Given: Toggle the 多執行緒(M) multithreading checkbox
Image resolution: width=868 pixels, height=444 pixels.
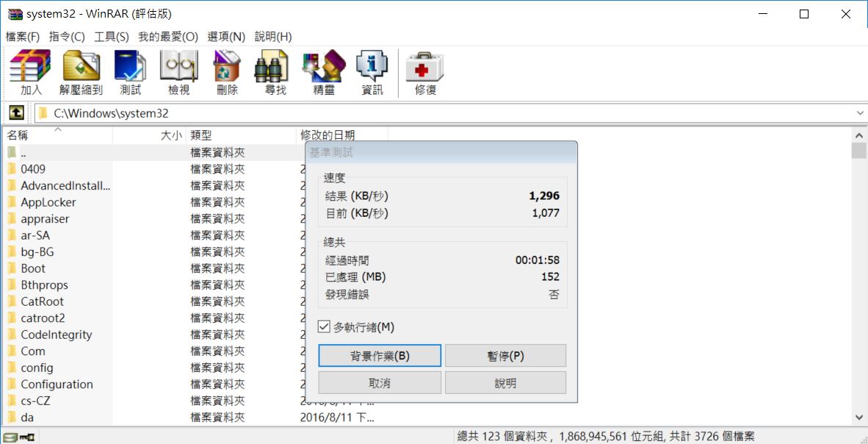Looking at the screenshot, I should click(325, 327).
